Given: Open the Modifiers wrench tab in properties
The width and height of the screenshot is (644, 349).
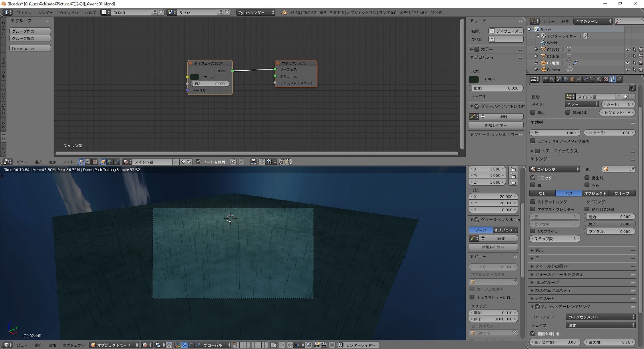Looking at the screenshot, I should [x=586, y=79].
